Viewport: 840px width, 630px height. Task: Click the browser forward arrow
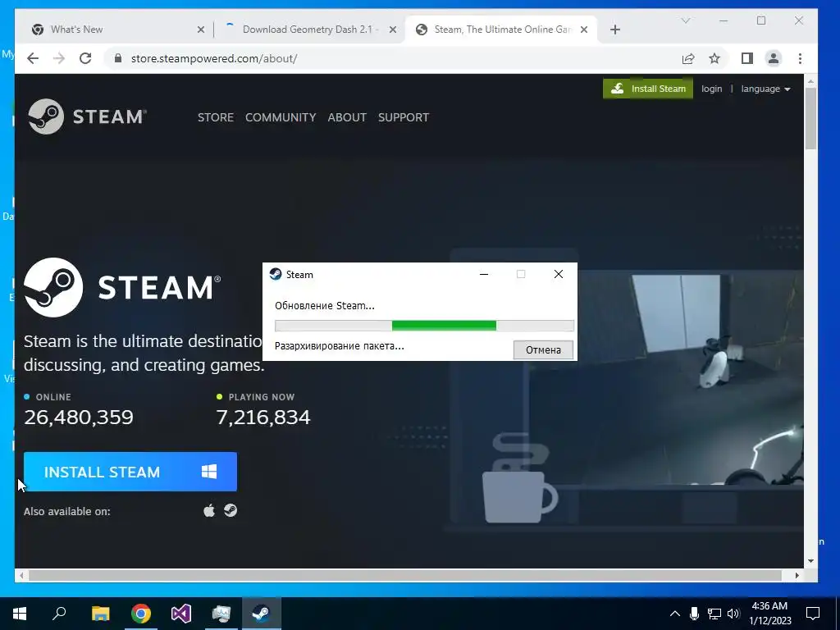tap(59, 58)
